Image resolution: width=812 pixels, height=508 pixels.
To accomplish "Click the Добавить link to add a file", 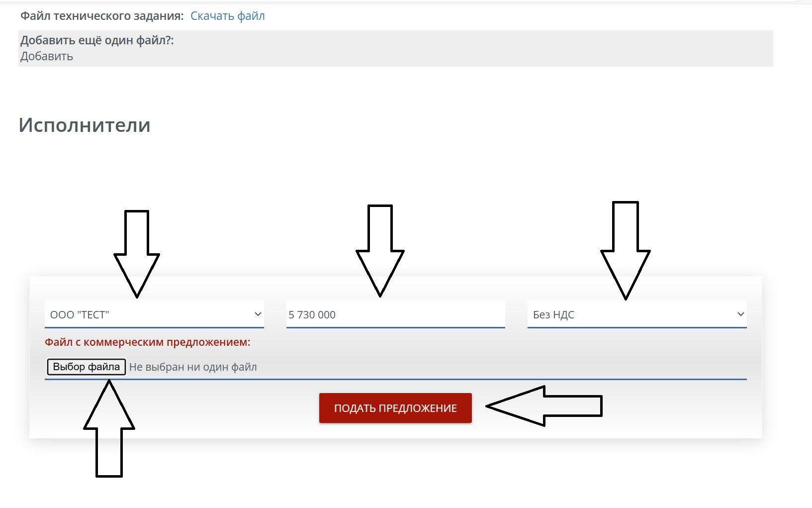I will tap(47, 56).
